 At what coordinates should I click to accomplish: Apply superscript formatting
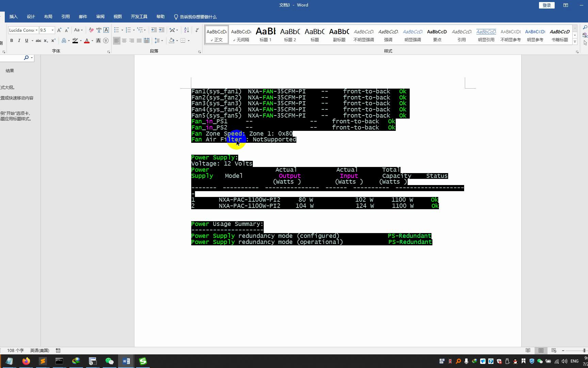[53, 41]
